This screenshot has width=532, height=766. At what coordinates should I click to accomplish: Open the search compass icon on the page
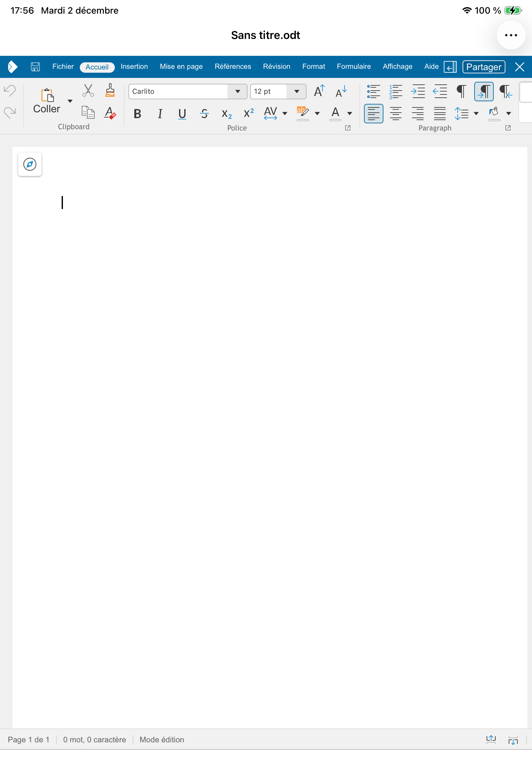30,164
